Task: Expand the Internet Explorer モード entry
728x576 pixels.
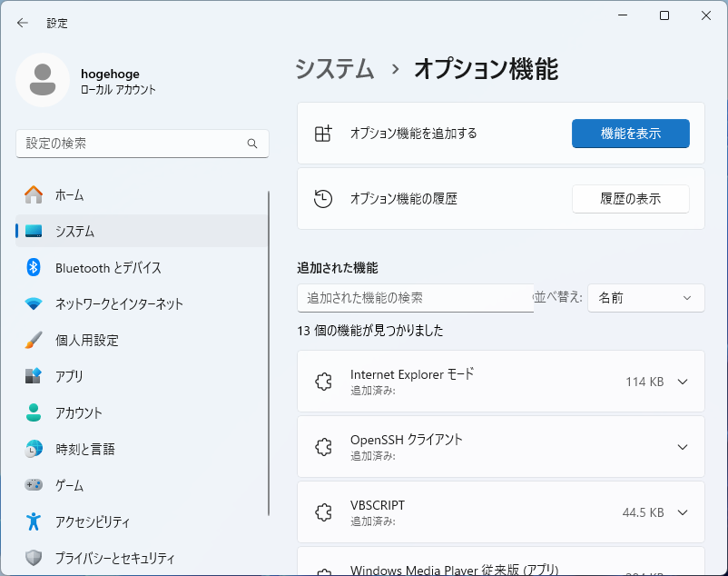Action: click(683, 382)
